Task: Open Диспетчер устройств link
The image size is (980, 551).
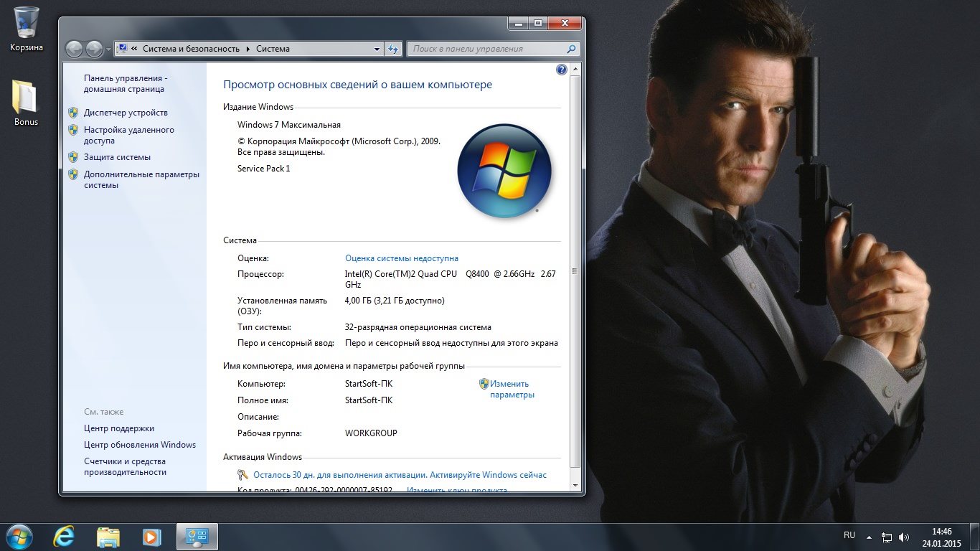Action: click(x=126, y=113)
